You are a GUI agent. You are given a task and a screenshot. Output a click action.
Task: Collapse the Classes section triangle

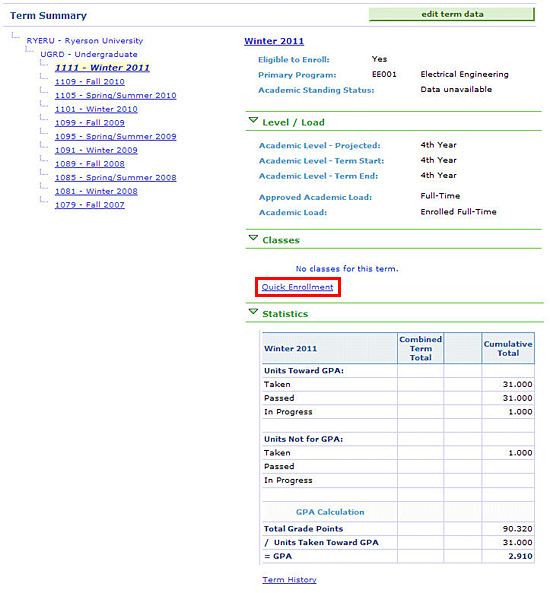[x=253, y=238]
